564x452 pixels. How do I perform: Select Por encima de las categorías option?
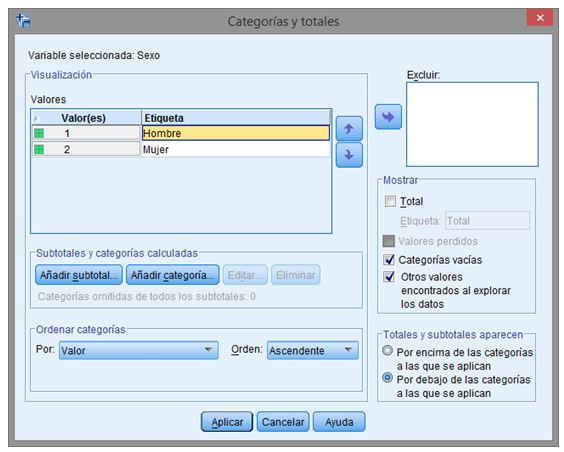click(387, 351)
